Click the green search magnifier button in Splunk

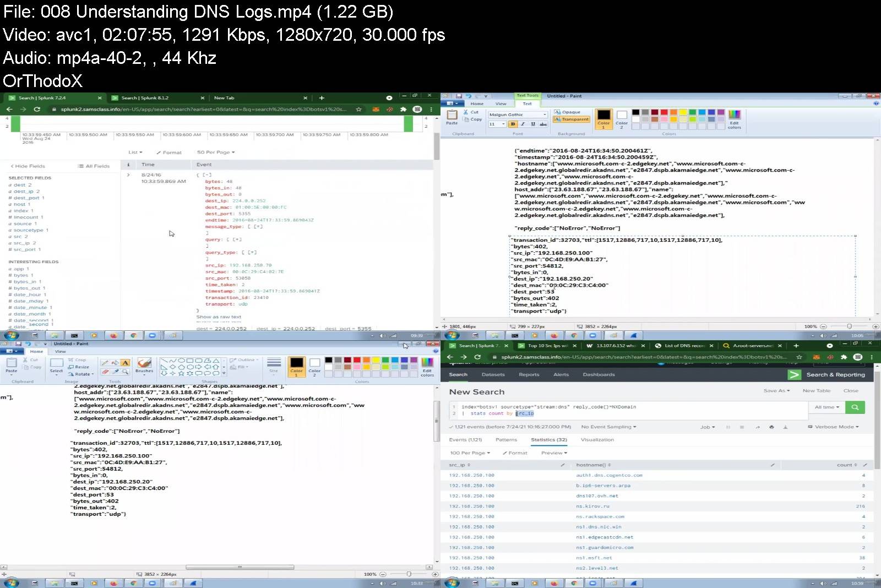(x=855, y=407)
